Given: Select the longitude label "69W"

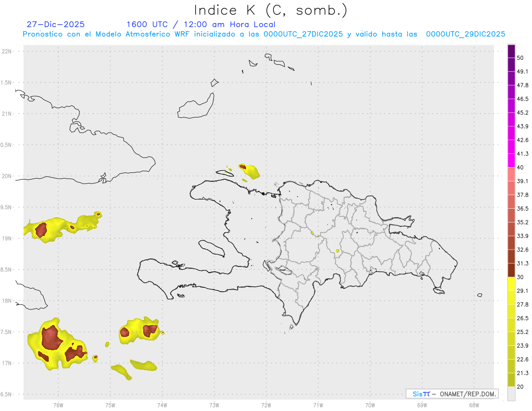Looking at the screenshot, I should click(x=422, y=405).
